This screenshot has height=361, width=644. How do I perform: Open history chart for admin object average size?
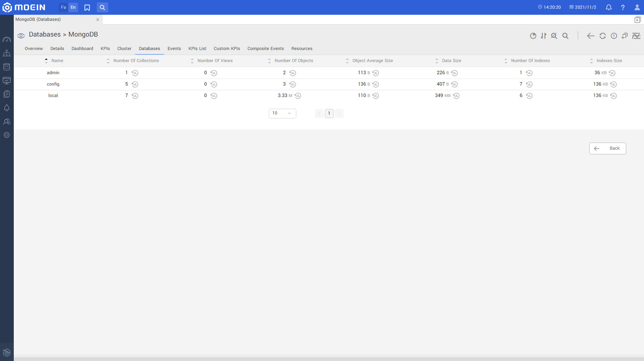click(x=376, y=73)
